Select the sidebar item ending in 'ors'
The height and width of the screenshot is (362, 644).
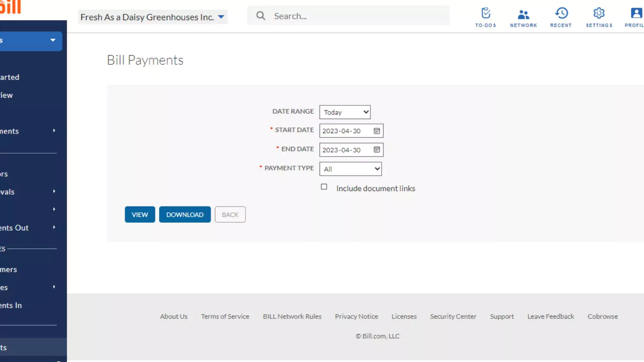coord(4,174)
